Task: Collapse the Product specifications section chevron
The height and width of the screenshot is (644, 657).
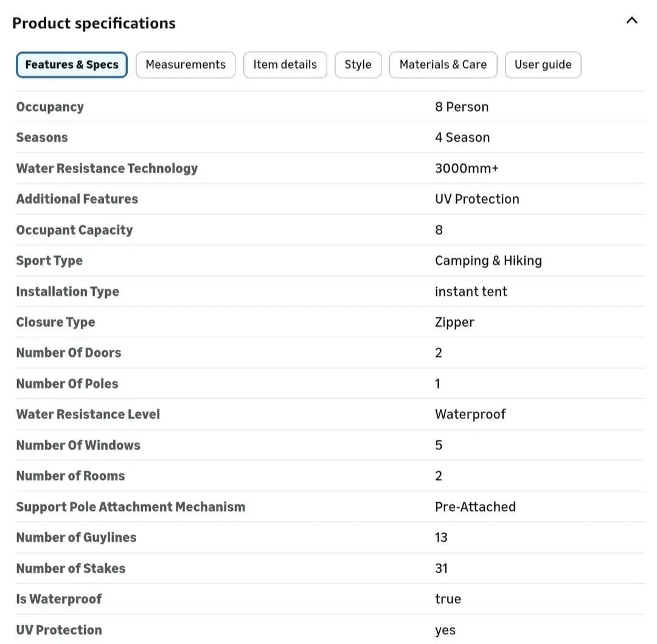Action: click(x=631, y=21)
